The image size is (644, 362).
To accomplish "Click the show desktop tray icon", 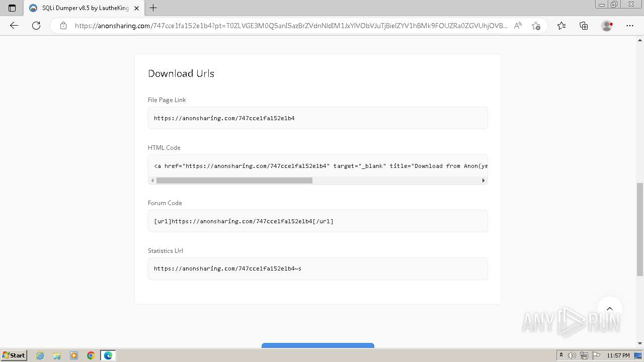I will (638, 355).
